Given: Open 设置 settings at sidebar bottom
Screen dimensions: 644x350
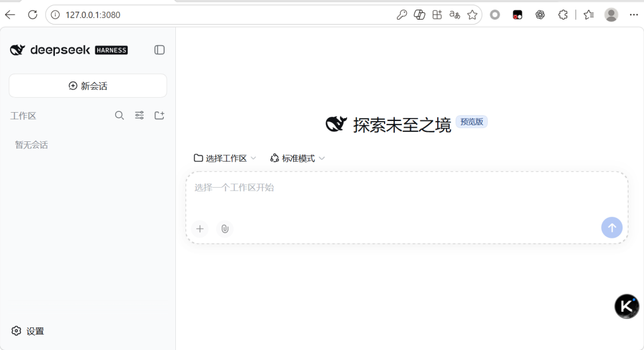Looking at the screenshot, I should (28, 331).
